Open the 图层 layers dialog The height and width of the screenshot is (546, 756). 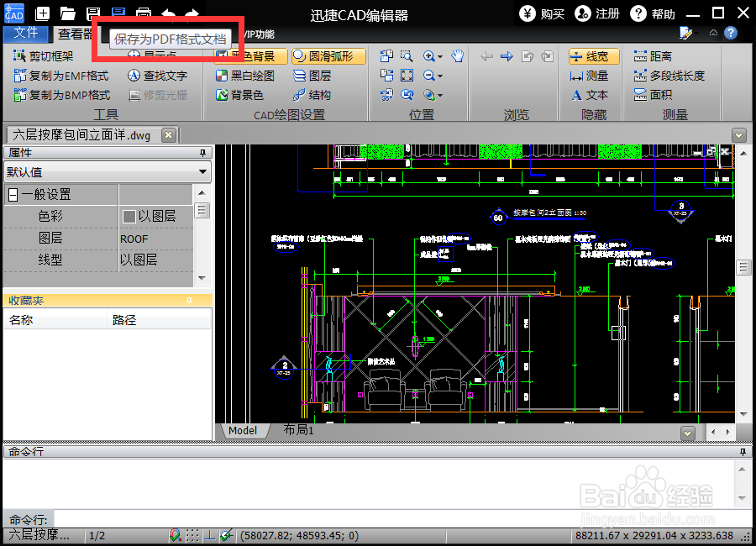click(312, 76)
